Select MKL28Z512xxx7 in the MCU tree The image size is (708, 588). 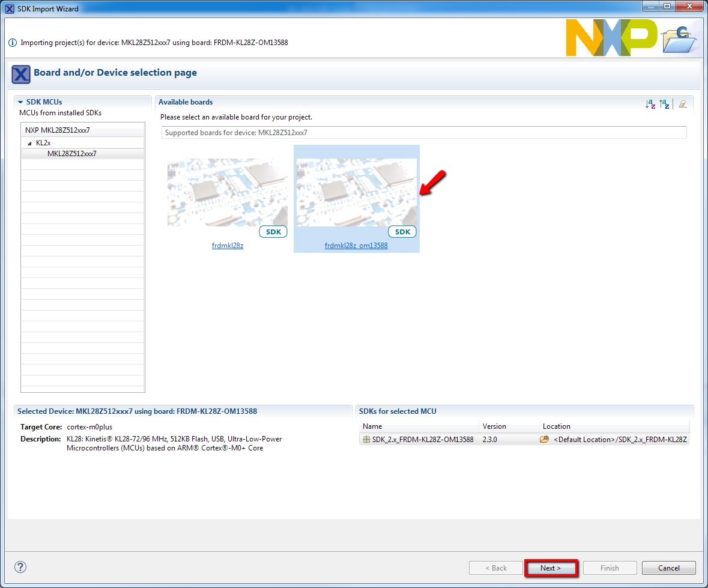tap(72, 153)
